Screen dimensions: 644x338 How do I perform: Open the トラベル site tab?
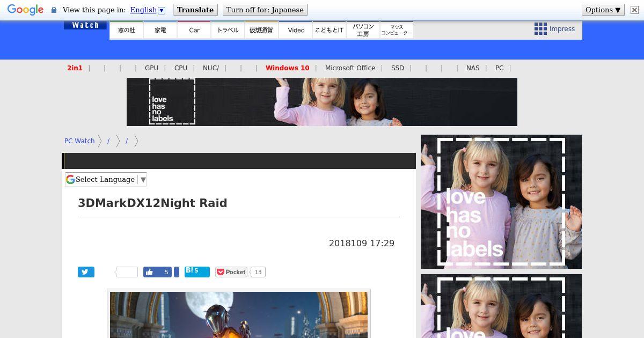[x=228, y=30]
